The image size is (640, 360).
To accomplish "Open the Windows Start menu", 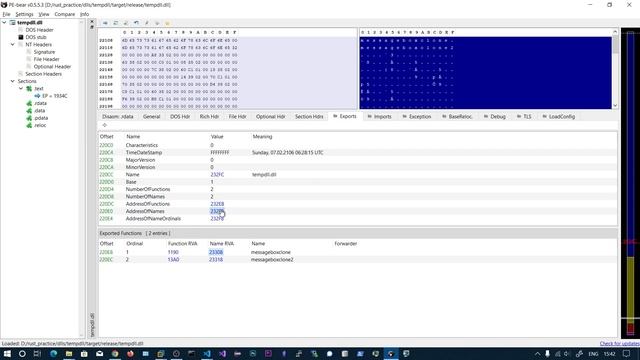I will coord(7,353).
